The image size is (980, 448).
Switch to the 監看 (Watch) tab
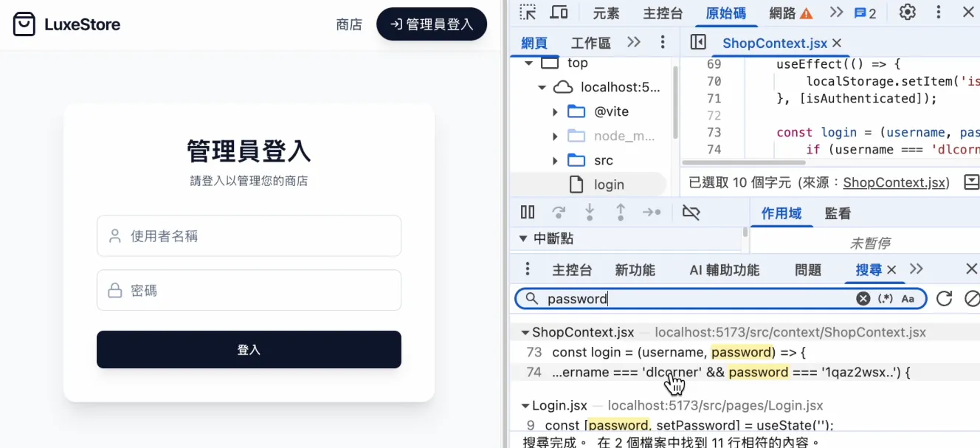(838, 213)
